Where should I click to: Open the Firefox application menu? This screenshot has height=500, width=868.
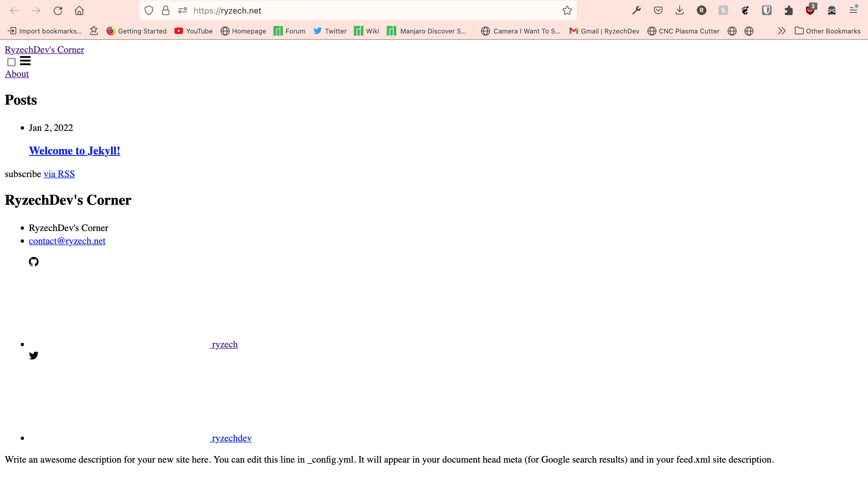854,10
